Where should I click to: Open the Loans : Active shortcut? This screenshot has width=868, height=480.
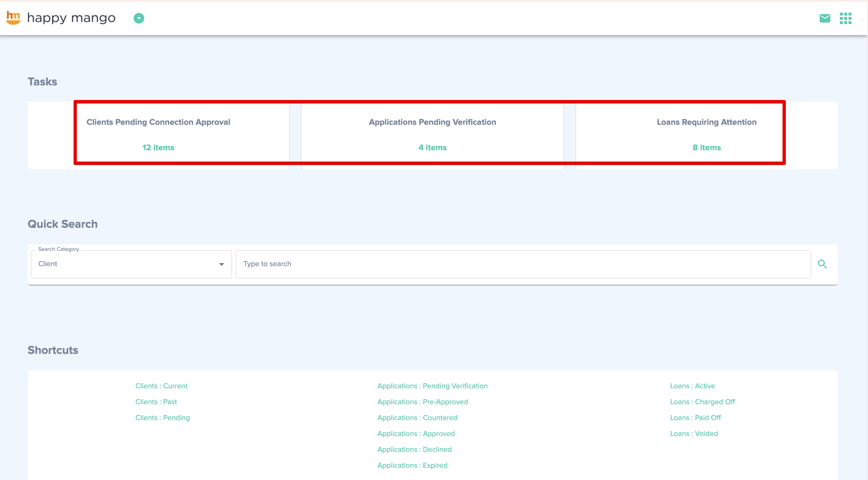(692, 386)
